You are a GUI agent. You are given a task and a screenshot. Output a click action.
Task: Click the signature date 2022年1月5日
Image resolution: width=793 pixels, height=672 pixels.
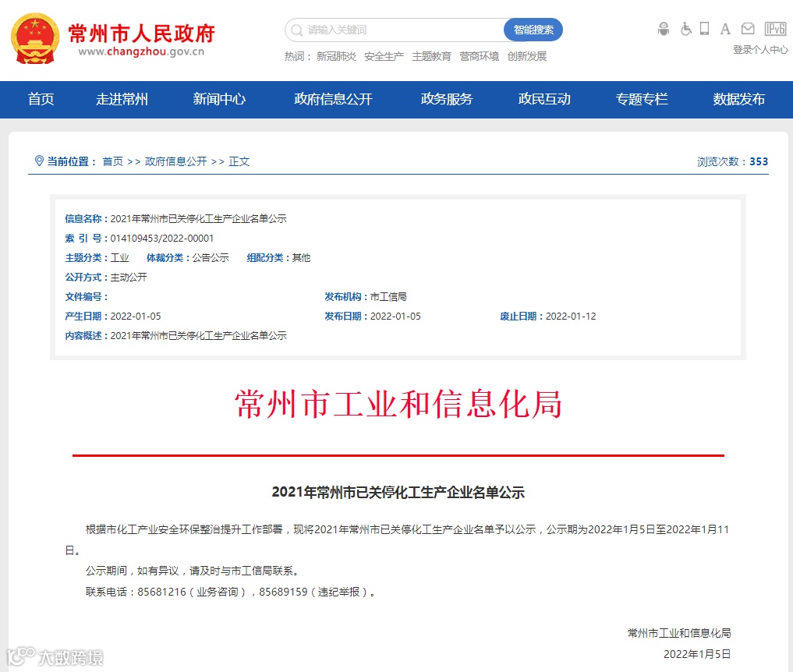[697, 654]
